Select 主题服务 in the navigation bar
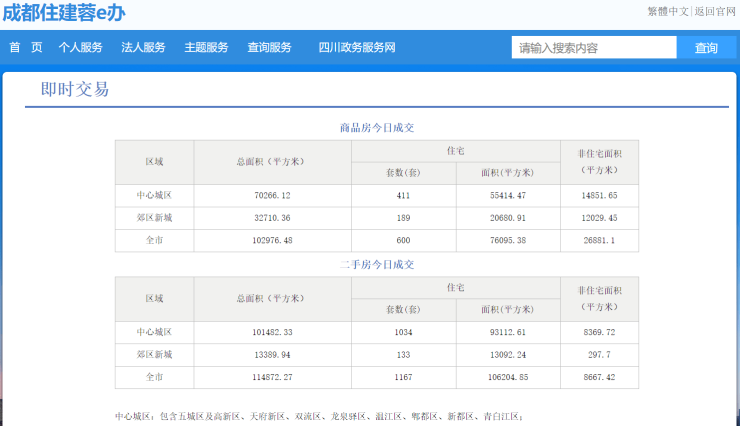The height and width of the screenshot is (426, 740). coord(206,47)
